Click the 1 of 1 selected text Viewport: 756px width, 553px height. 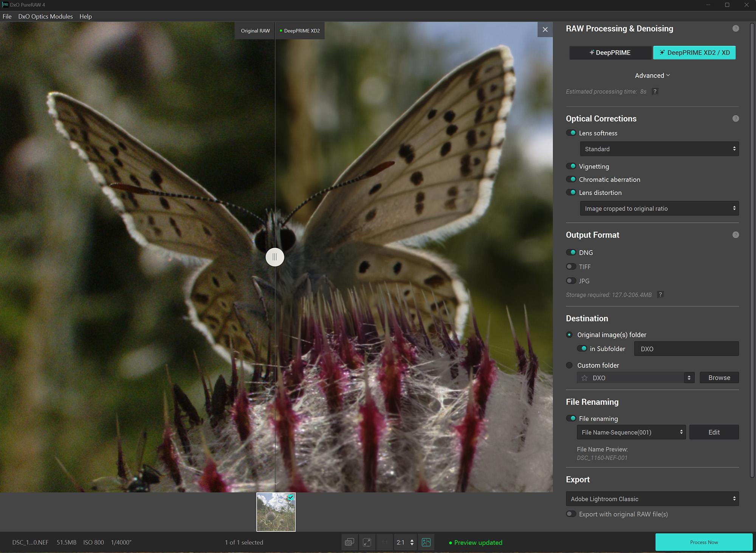point(244,542)
